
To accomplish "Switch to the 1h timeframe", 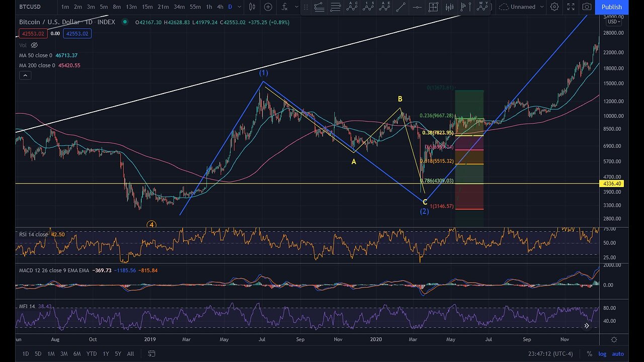I will click(209, 7).
